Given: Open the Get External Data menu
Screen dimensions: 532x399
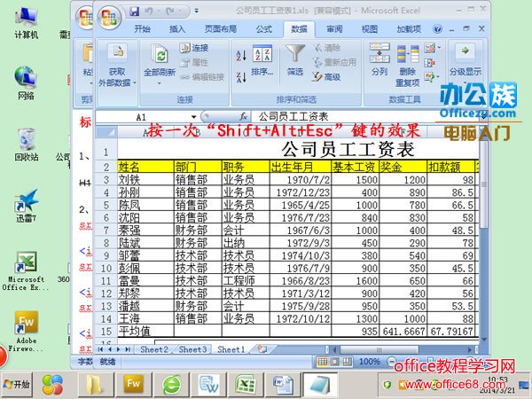Looking at the screenshot, I should [117, 65].
